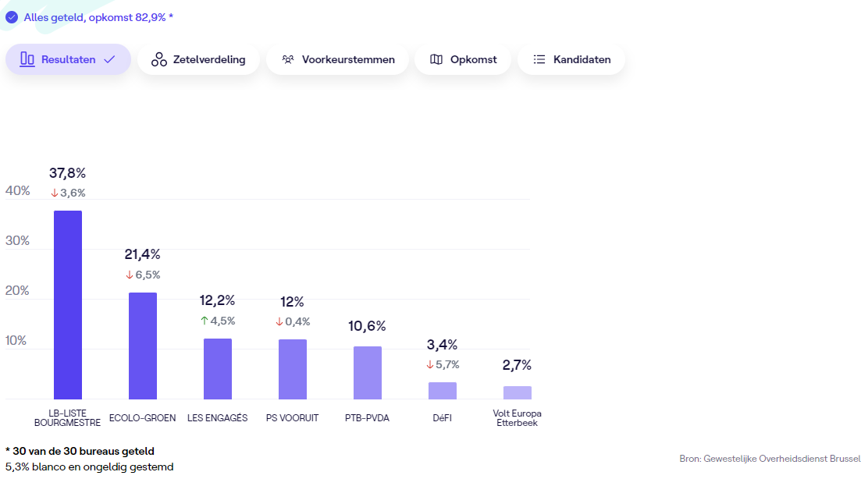
Task: Click the PS VOORUIT party label
Action: pos(292,418)
